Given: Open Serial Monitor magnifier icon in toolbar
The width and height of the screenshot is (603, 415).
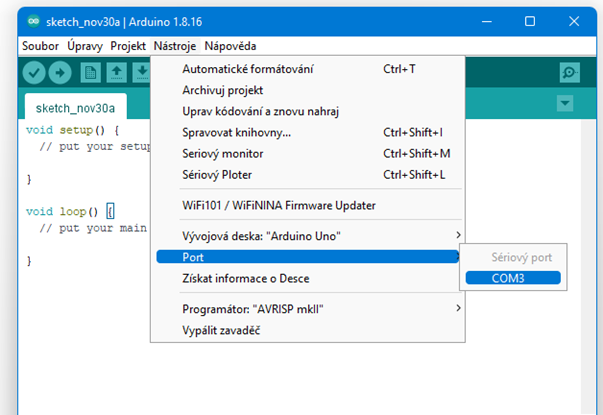Looking at the screenshot, I should [570, 72].
